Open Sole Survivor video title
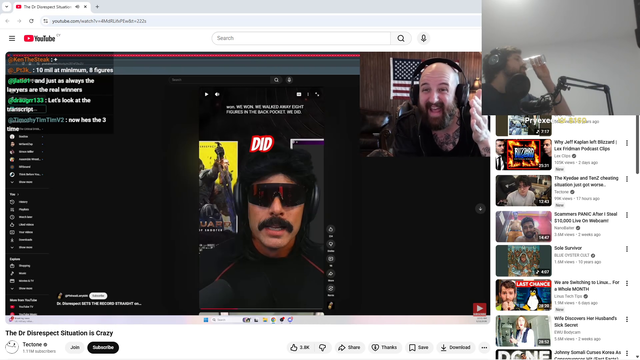This screenshot has width=640, height=360. 568,248
